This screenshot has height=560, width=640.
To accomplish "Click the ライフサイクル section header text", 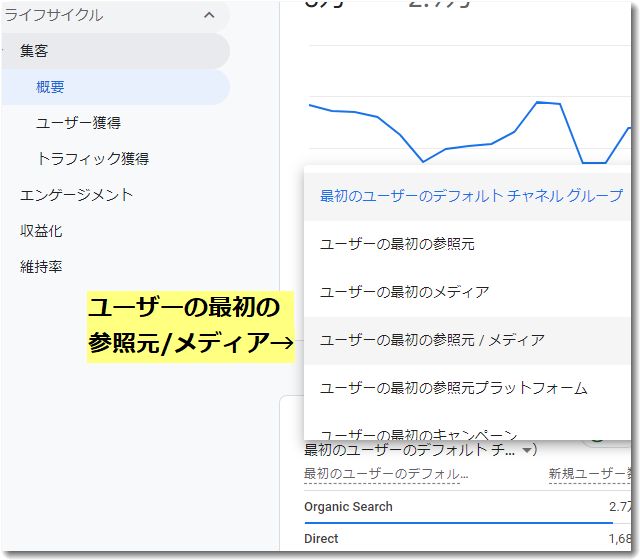I will point(54,15).
